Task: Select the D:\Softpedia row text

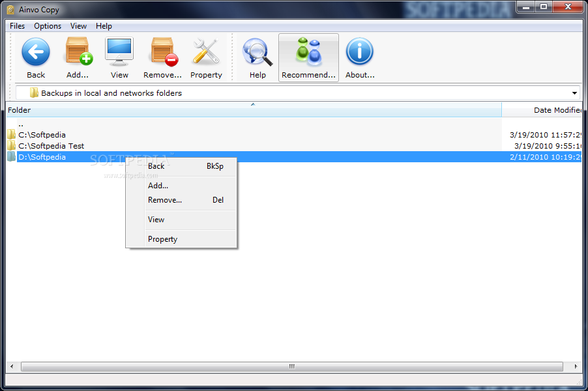Action: pos(42,157)
